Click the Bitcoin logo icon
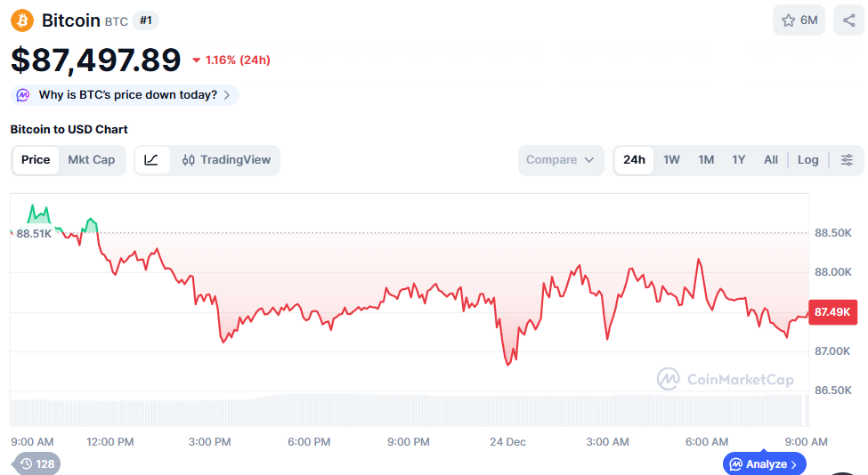This screenshot has height=475, width=868. [x=22, y=20]
